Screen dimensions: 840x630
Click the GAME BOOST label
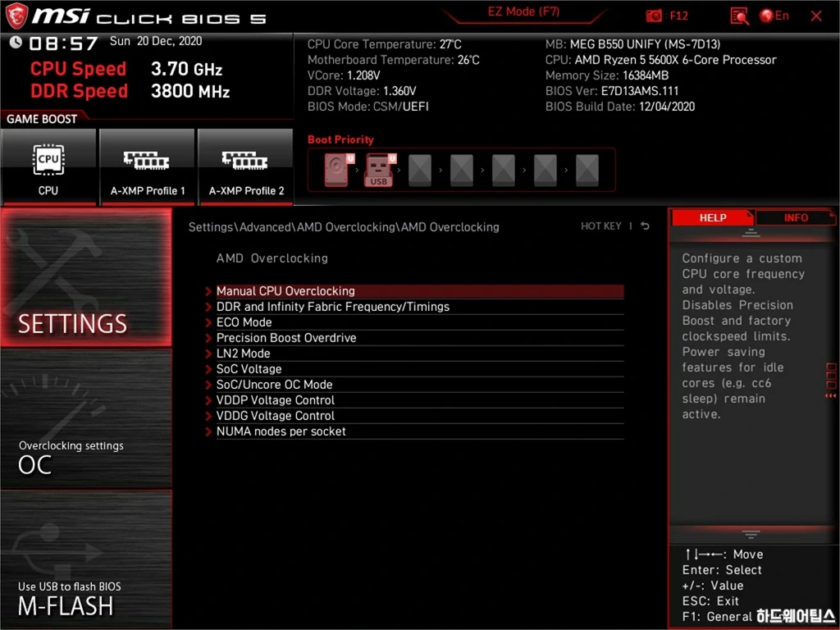42,119
